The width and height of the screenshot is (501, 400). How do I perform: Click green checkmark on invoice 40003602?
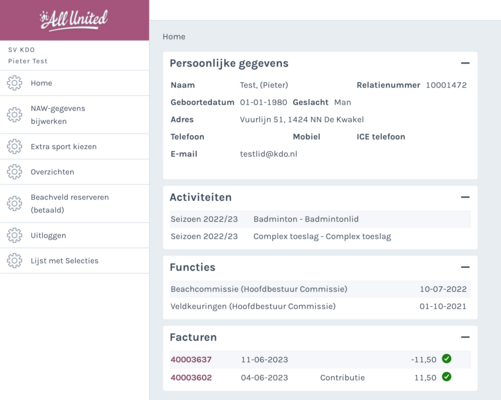coord(447,377)
